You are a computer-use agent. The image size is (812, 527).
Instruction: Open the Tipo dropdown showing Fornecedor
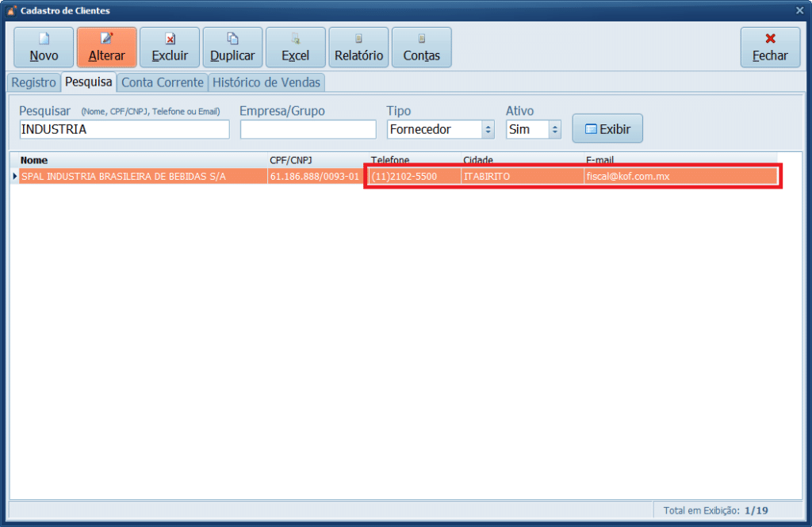pyautogui.click(x=435, y=128)
